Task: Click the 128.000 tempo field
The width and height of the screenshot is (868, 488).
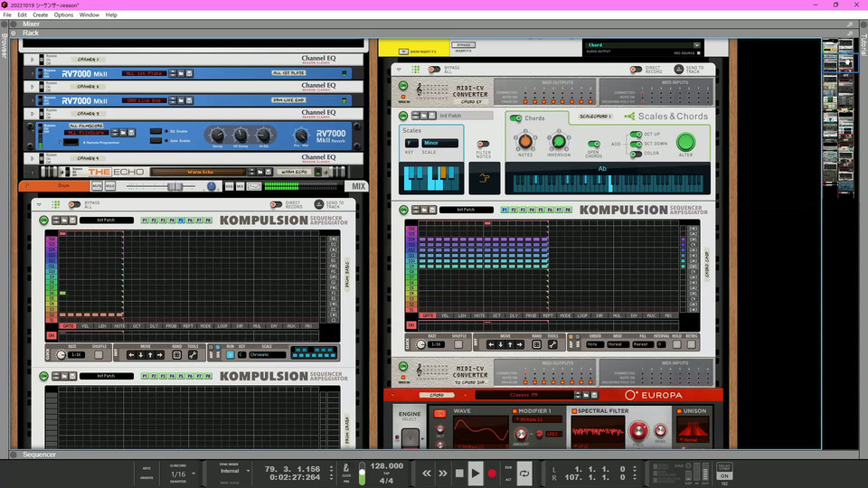Action: (x=386, y=466)
